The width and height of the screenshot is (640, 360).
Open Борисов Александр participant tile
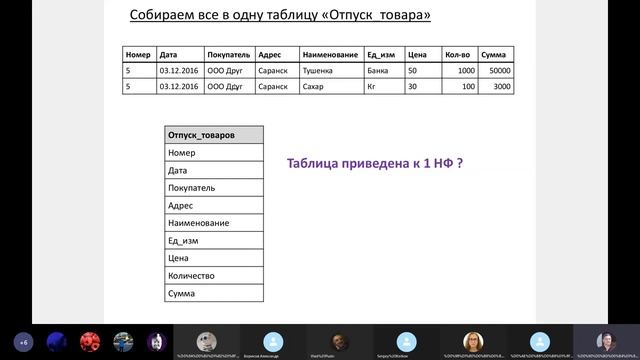click(273, 342)
